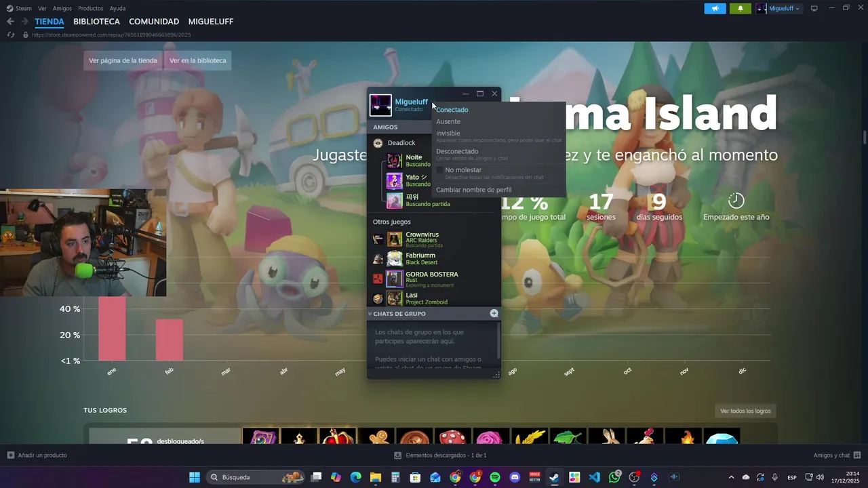Image resolution: width=868 pixels, height=488 pixels.
Task: Click Migueluff profile avatar in friends window
Action: tap(380, 105)
